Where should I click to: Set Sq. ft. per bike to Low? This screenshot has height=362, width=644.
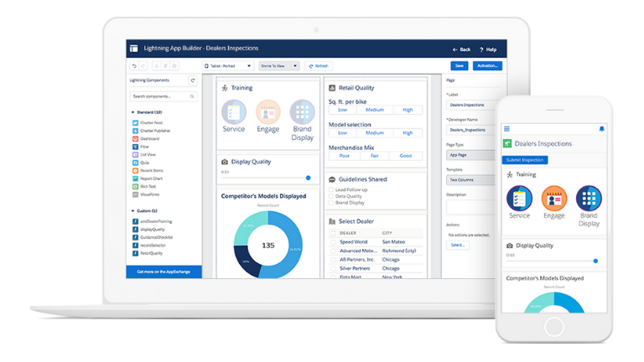[x=342, y=110]
